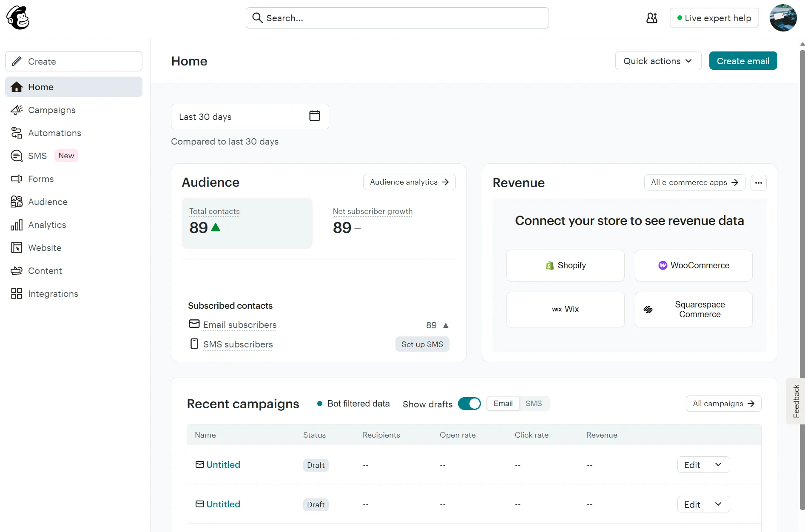Open the New badge beside SMS
Image resolution: width=805 pixels, height=532 pixels.
66,156
